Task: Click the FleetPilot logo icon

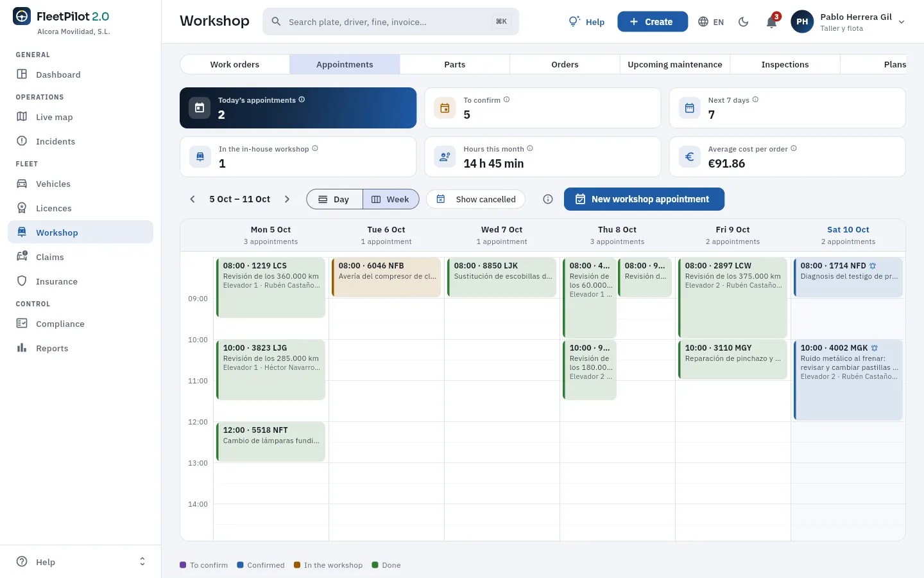Action: tap(22, 17)
